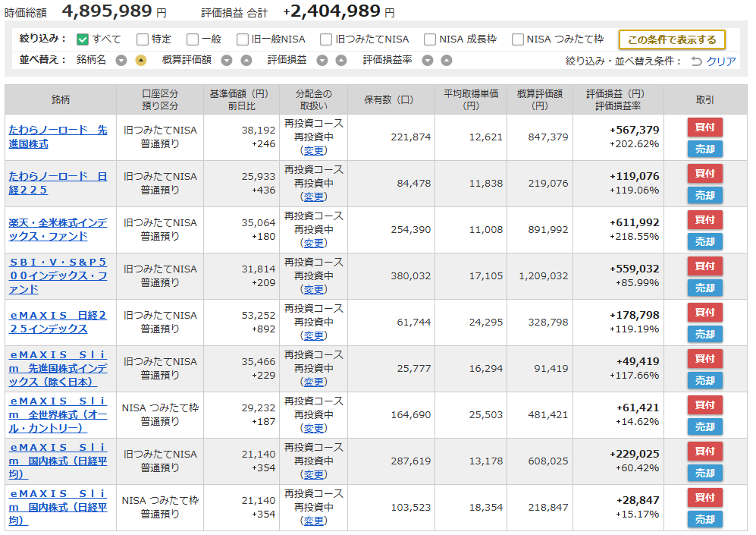756x535 pixels.
Task: Click 変更 for 国内株式 in NISA つみたて枠 row
Action: pyautogui.click(x=313, y=521)
